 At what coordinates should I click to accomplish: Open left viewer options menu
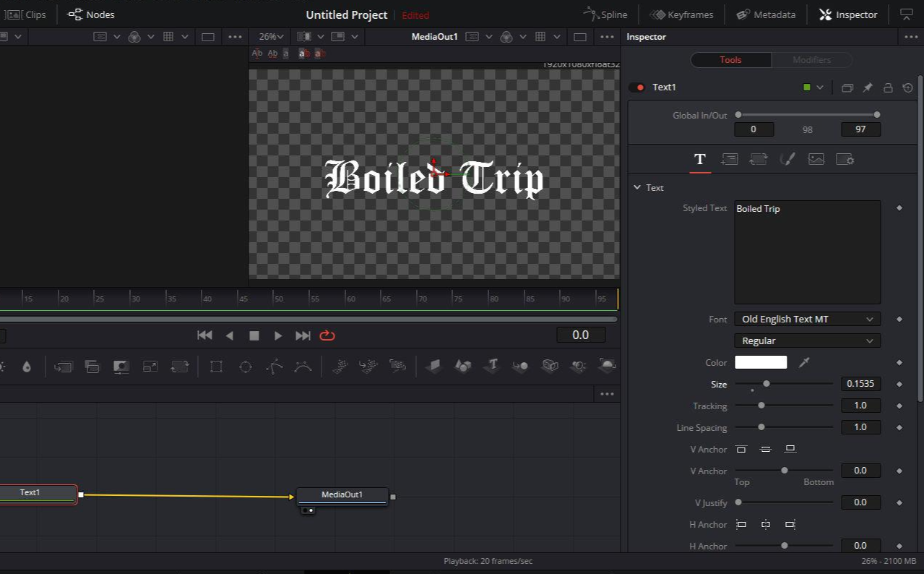pos(236,37)
